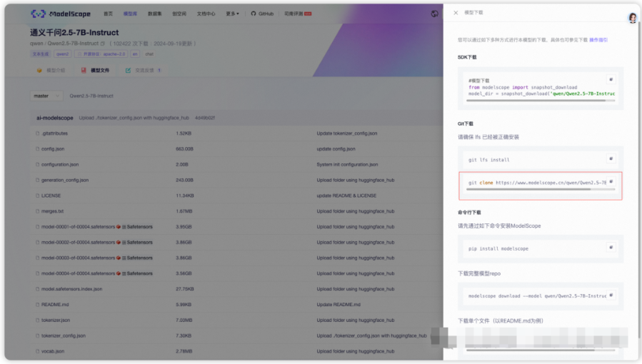Copy the SDK snapshot_download code snippet
The height and width of the screenshot is (364, 642).
coord(611,80)
